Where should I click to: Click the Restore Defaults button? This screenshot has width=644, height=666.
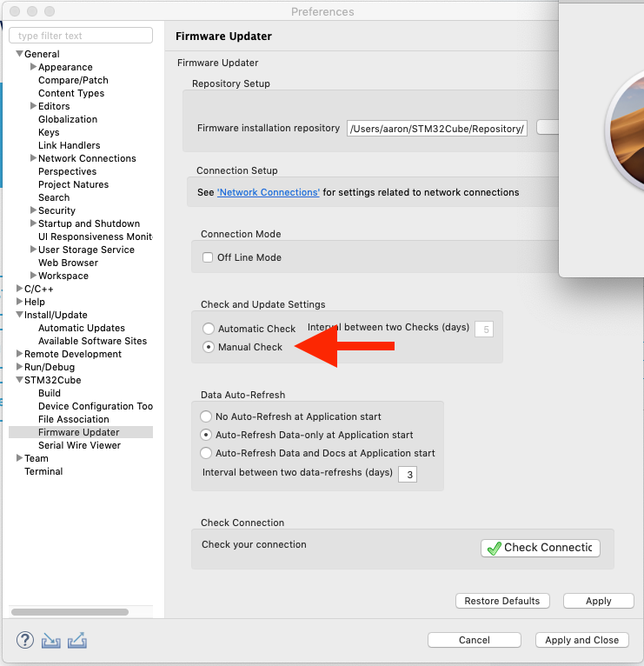tap(502, 601)
